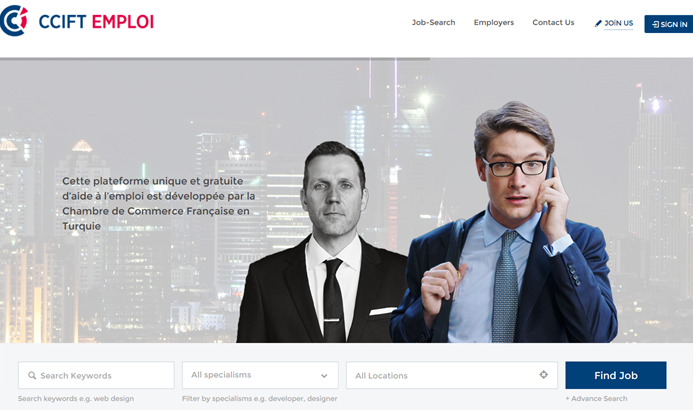Focus the Search Keywords input field
The height and width of the screenshot is (410, 693).
tap(96, 375)
